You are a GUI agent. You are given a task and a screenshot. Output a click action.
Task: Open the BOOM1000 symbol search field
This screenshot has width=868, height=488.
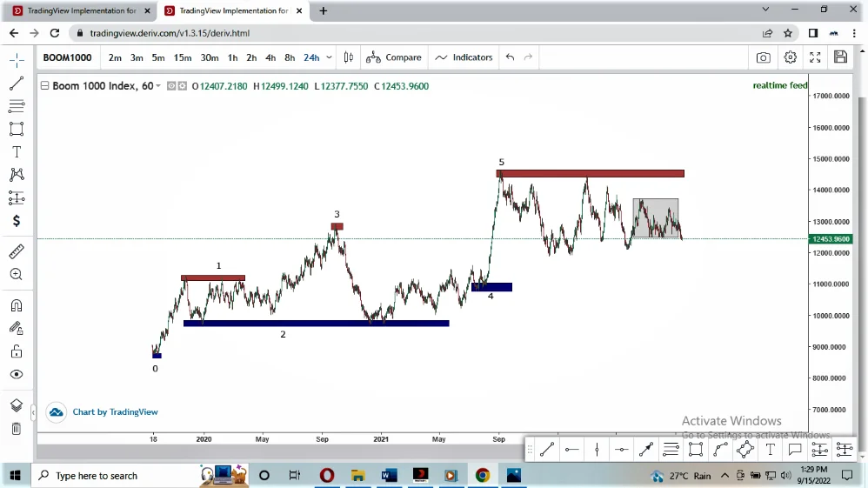pos(68,57)
